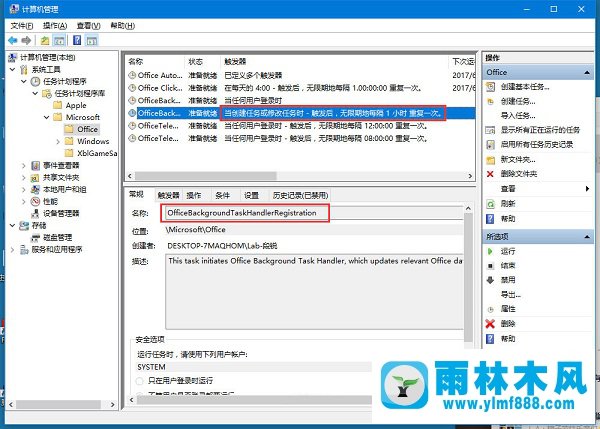Click the green 运行 play icon
This screenshot has width=600, height=429.
tap(490, 251)
